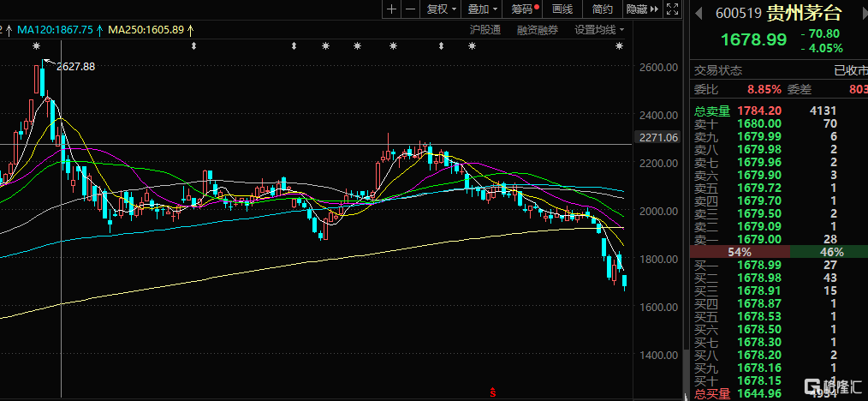Screen dimensions: 868x401
Task: Open the 复权 dropdown
Action: pyautogui.click(x=441, y=9)
